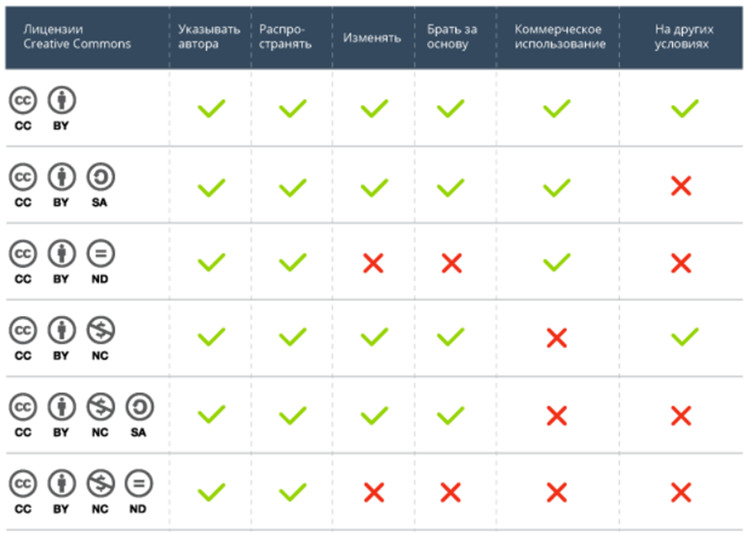The height and width of the screenshot is (553, 756).
Task: Click the red cross under 'На других условиях' for CC BY SA
Action: 682,186
